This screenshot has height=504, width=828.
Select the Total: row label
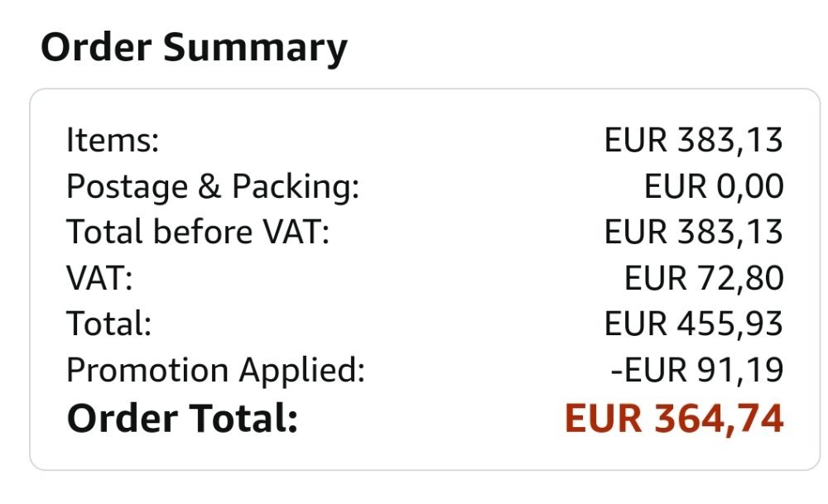tap(108, 324)
